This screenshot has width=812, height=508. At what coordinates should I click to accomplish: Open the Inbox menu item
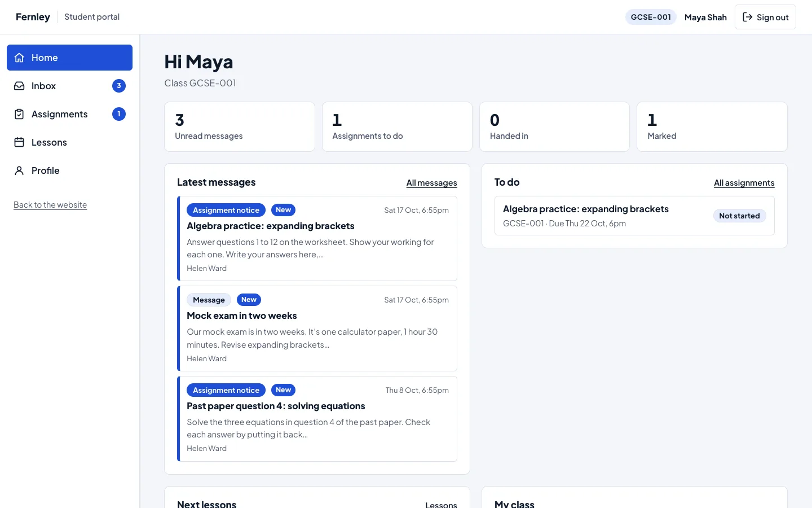coord(69,86)
